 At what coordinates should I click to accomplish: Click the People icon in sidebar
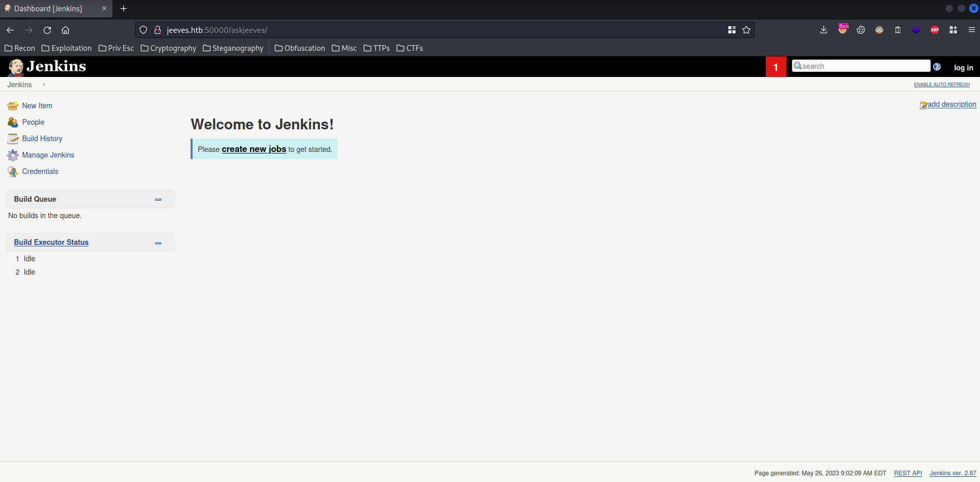click(13, 122)
